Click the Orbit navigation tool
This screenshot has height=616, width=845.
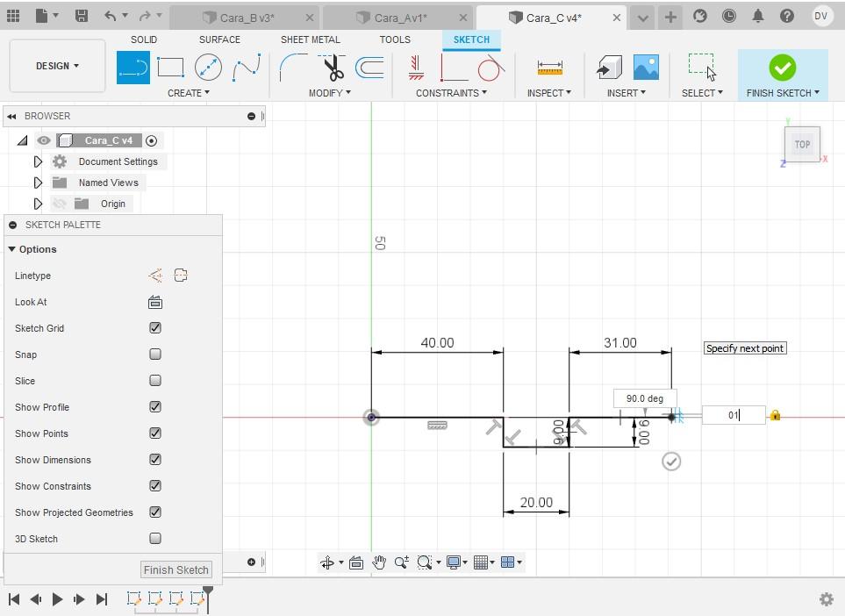327,562
